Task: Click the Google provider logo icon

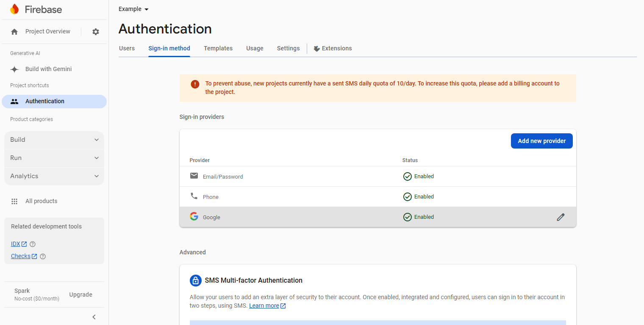Action: click(x=194, y=217)
